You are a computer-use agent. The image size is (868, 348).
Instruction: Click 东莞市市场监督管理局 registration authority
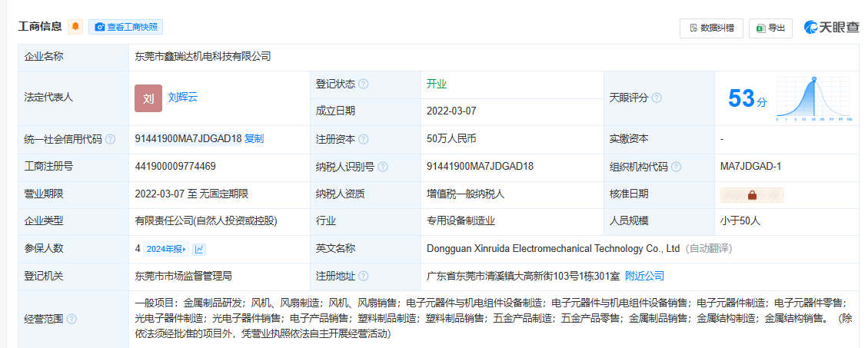click(x=183, y=276)
